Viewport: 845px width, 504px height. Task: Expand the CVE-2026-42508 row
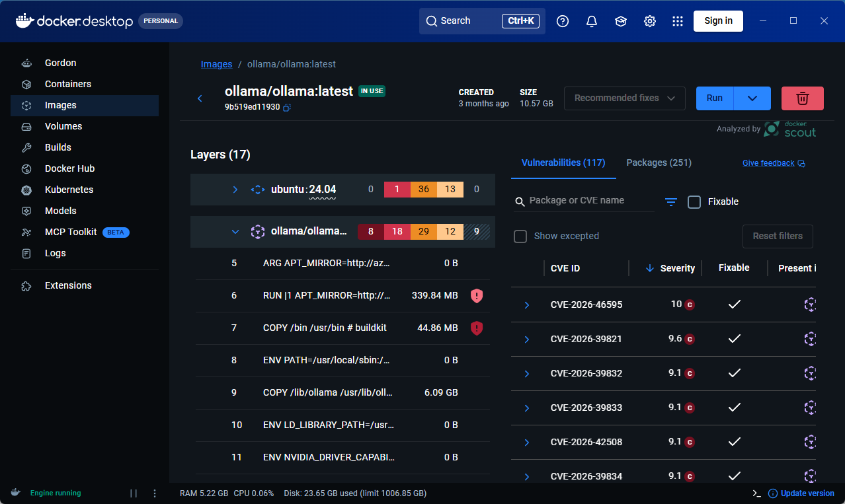pos(527,443)
